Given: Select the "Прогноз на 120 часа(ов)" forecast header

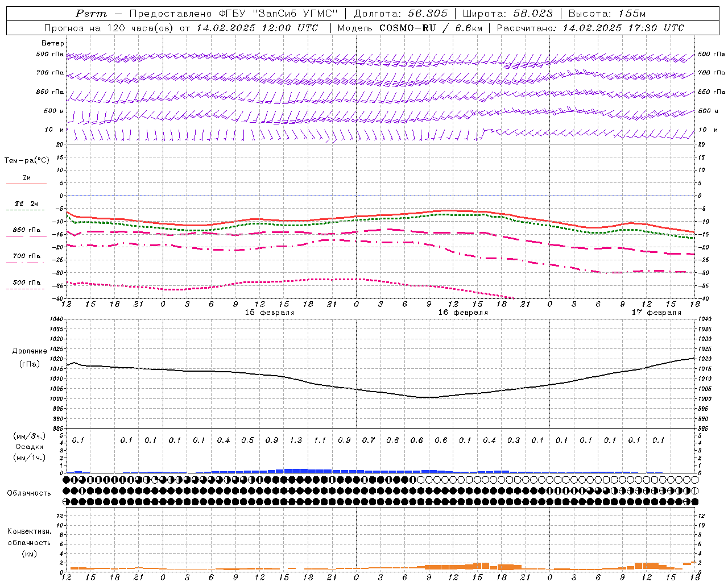Looking at the screenshot, I should 109,28.
